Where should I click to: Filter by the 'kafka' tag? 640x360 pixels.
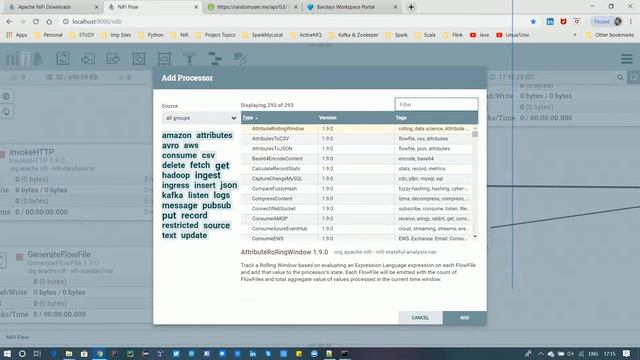tap(172, 195)
